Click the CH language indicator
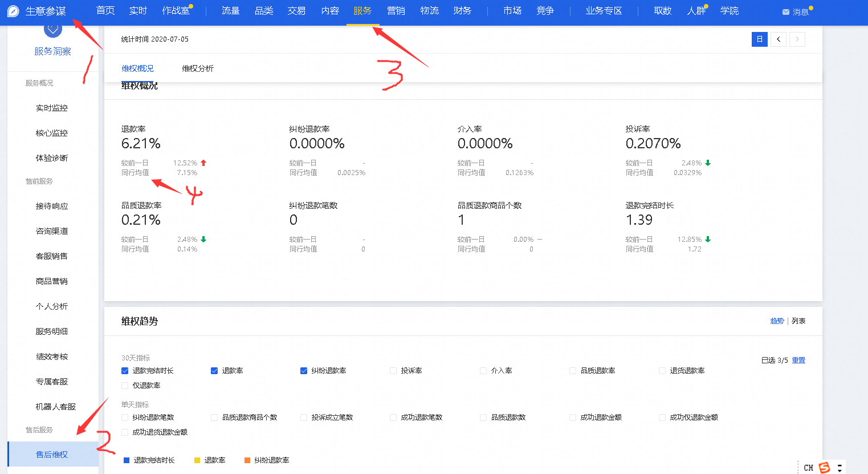This screenshot has height=474, width=868. point(808,468)
